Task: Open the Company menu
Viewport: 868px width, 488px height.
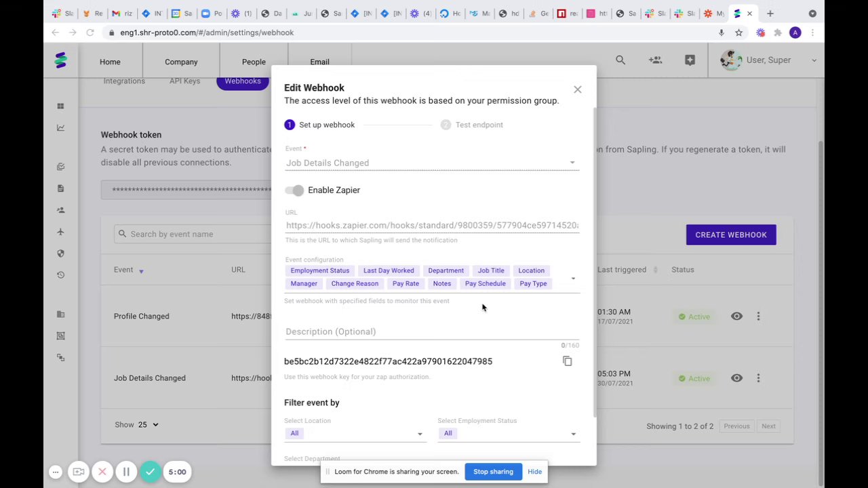Action: click(181, 62)
